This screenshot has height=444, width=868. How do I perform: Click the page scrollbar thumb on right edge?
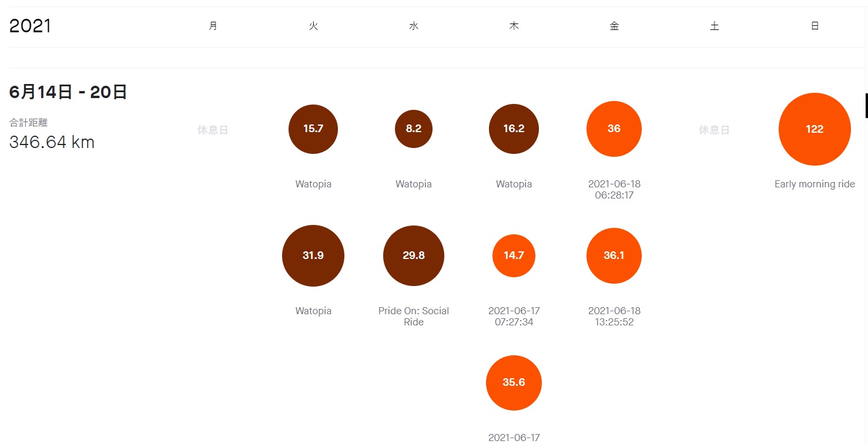pyautogui.click(x=866, y=106)
